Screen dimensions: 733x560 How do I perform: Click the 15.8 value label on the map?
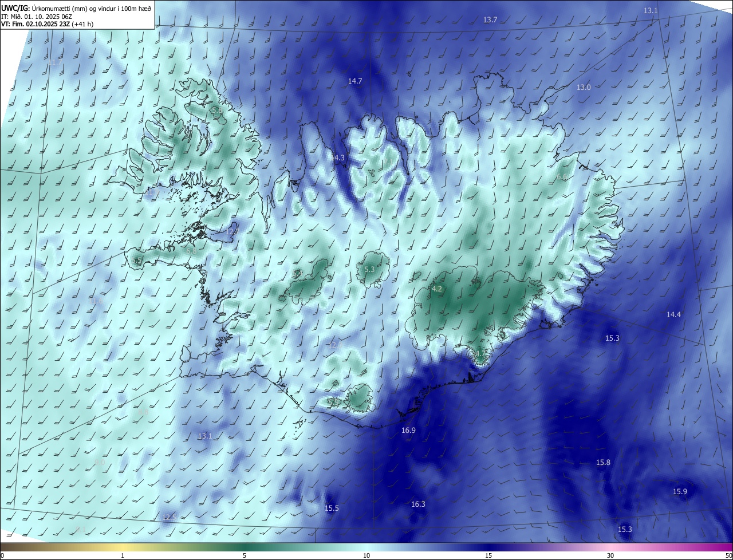click(603, 463)
